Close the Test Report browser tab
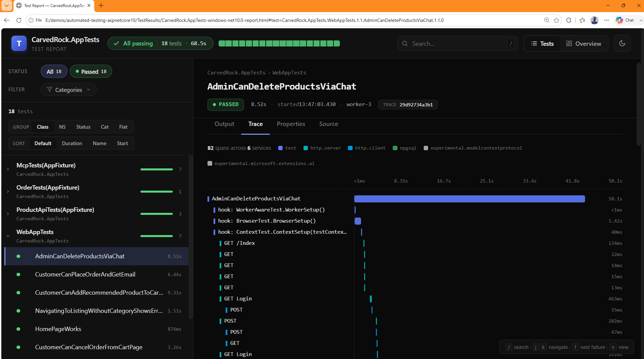This screenshot has height=359, width=644. (x=89, y=5)
